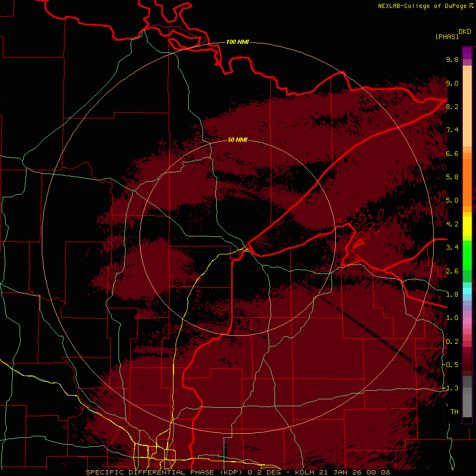This screenshot has height=476, width=476.
Task: Click the 50 NMI range ring label
Action: click(x=237, y=140)
